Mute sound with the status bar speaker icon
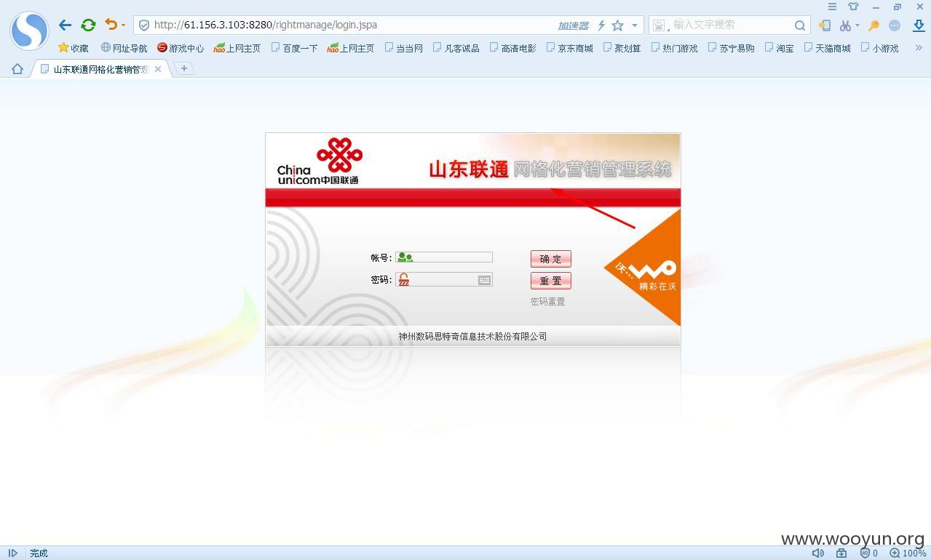 [818, 553]
